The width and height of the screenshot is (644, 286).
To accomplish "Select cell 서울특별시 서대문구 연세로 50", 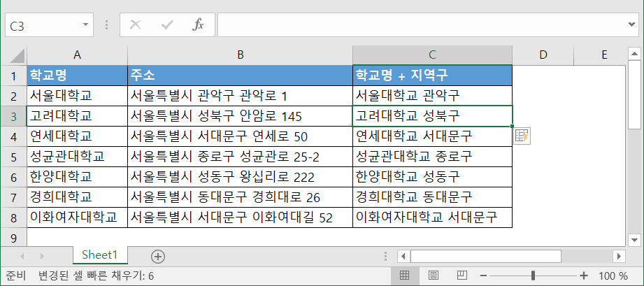I will coord(241,136).
